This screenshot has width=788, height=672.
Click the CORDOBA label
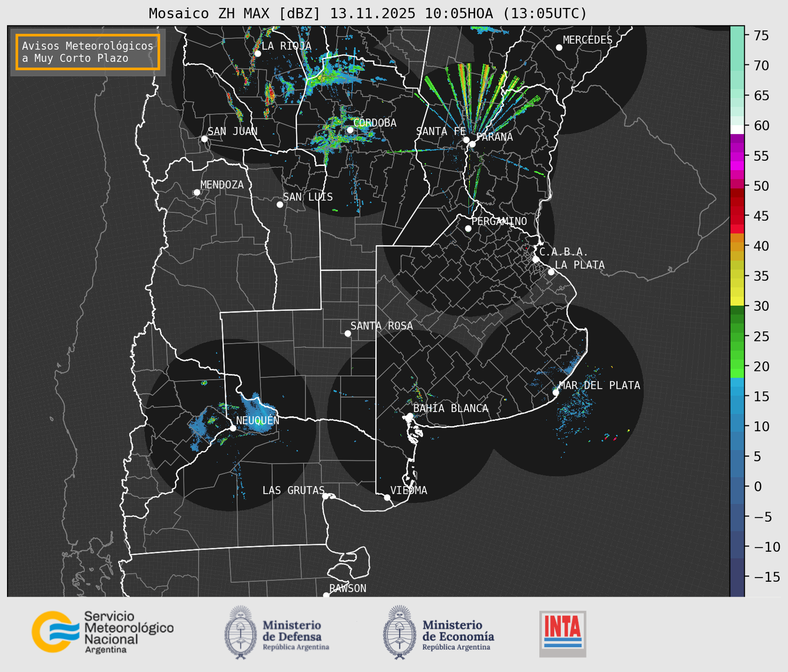pyautogui.click(x=375, y=123)
